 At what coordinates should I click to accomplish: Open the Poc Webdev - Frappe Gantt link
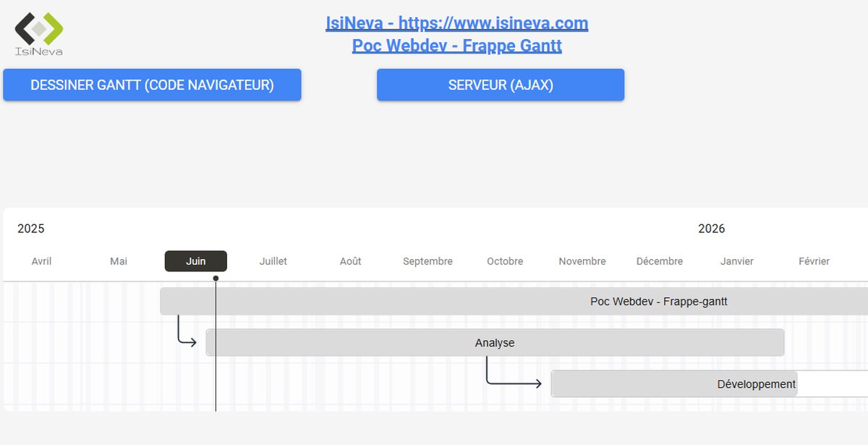(457, 45)
